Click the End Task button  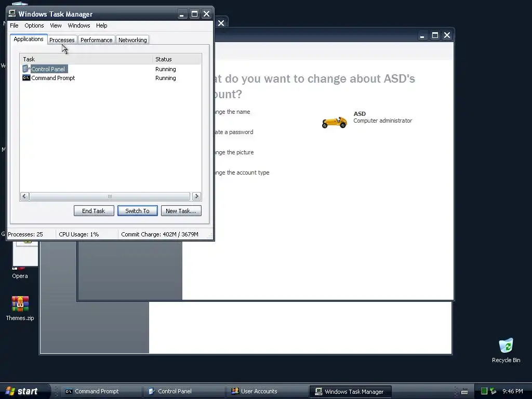coord(94,211)
